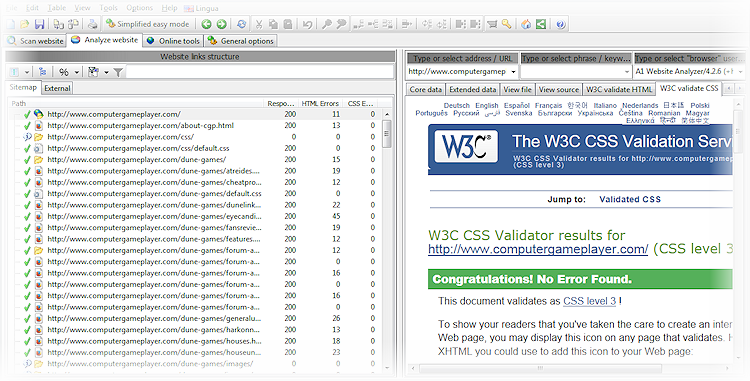Click the tree structure view icon

click(43, 72)
